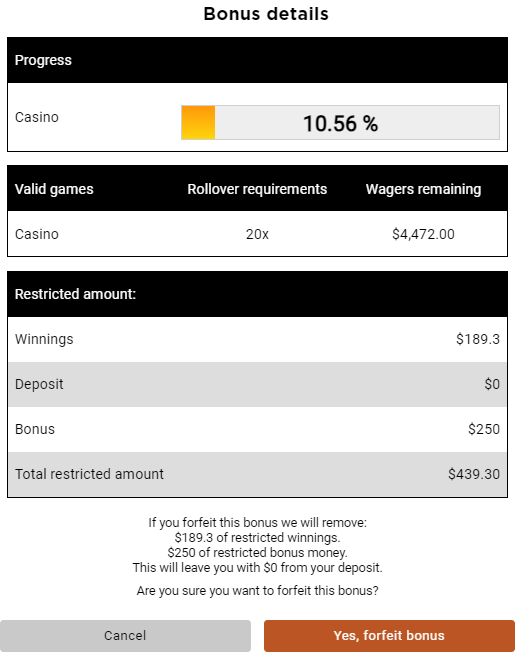This screenshot has height=655, width=521.
Task: Click the Cancel button
Action: [125, 636]
